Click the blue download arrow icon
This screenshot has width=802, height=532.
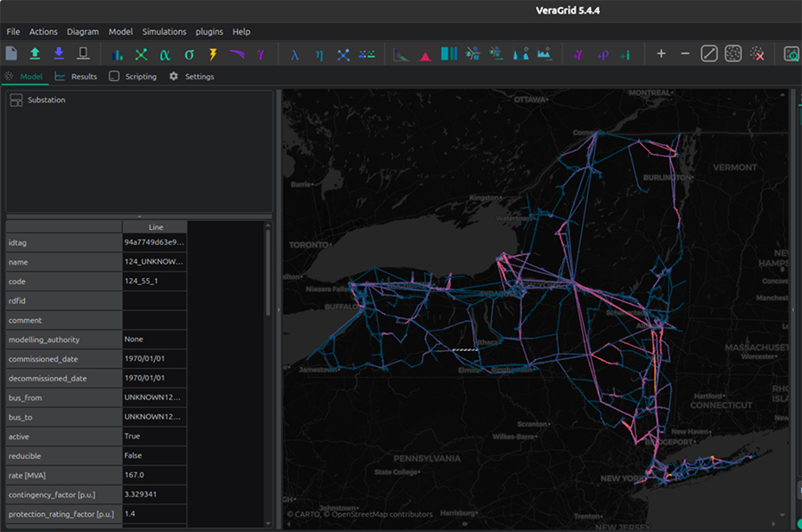tap(59, 54)
